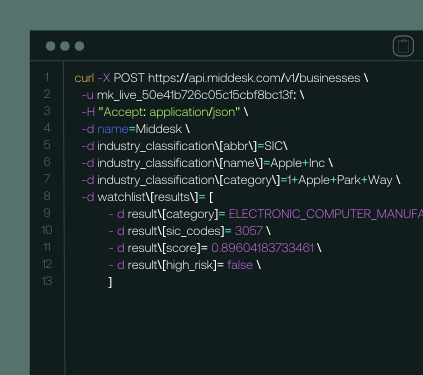The height and width of the screenshot is (375, 423).
Task: Click the score value 0.89604183733461
Action: 262,248
